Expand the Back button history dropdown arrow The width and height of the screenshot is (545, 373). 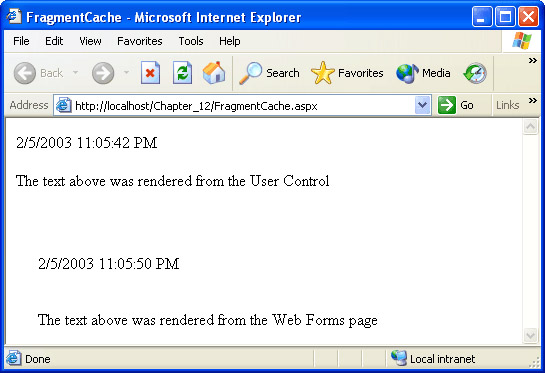point(75,73)
